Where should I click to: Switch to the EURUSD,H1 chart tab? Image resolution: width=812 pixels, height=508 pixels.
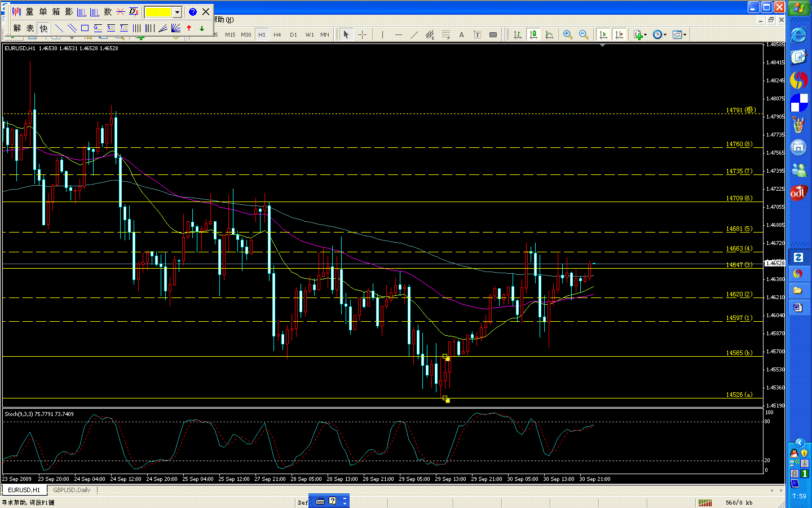24,490
